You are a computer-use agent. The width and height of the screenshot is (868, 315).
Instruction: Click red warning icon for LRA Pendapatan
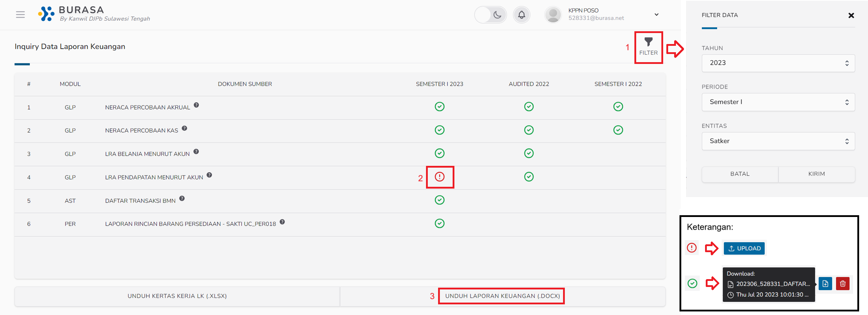point(440,177)
